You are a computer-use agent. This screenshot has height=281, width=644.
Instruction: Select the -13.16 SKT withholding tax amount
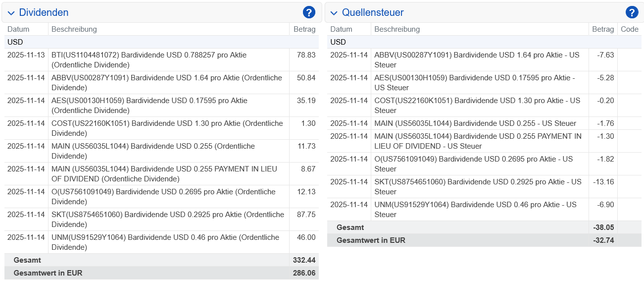click(604, 182)
